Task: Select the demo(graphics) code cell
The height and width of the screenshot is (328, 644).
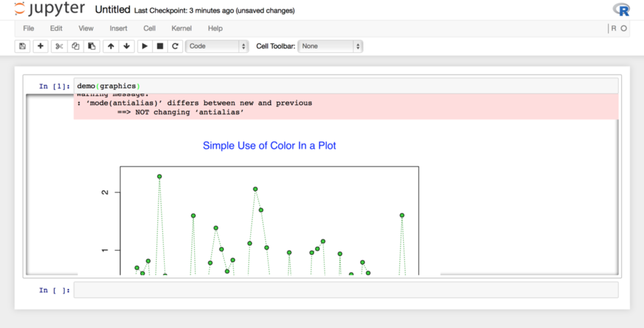Action: click(x=345, y=86)
